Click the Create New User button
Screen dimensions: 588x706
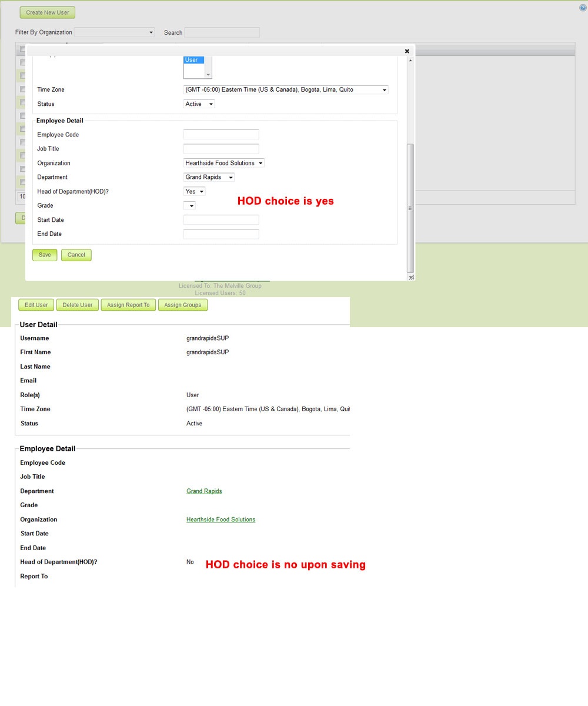pyautogui.click(x=48, y=12)
